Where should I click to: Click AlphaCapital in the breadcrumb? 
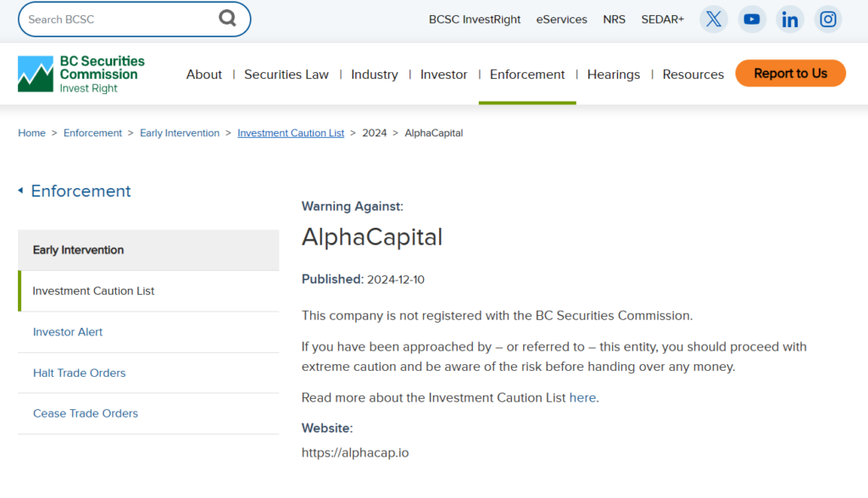click(433, 133)
